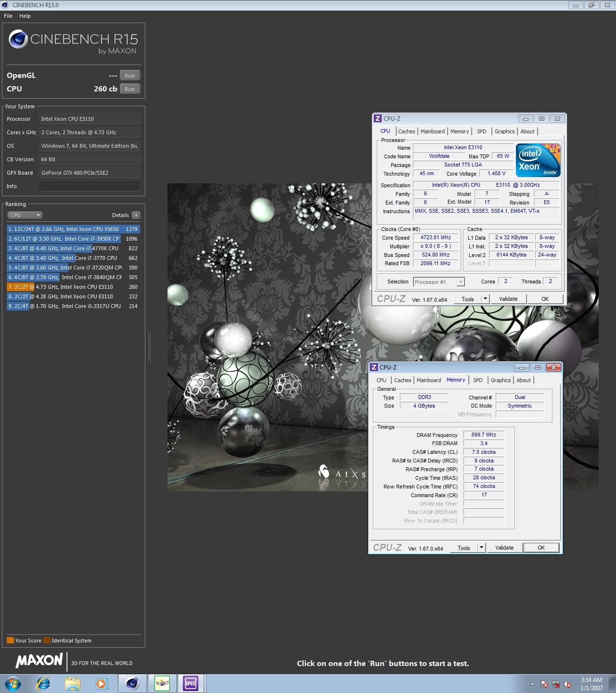Select ranking row Xeon X5650 1279

(x=73, y=229)
